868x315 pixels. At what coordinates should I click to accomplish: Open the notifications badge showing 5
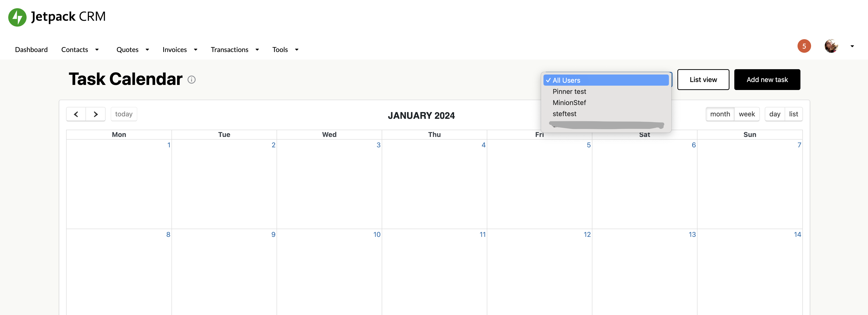point(804,46)
